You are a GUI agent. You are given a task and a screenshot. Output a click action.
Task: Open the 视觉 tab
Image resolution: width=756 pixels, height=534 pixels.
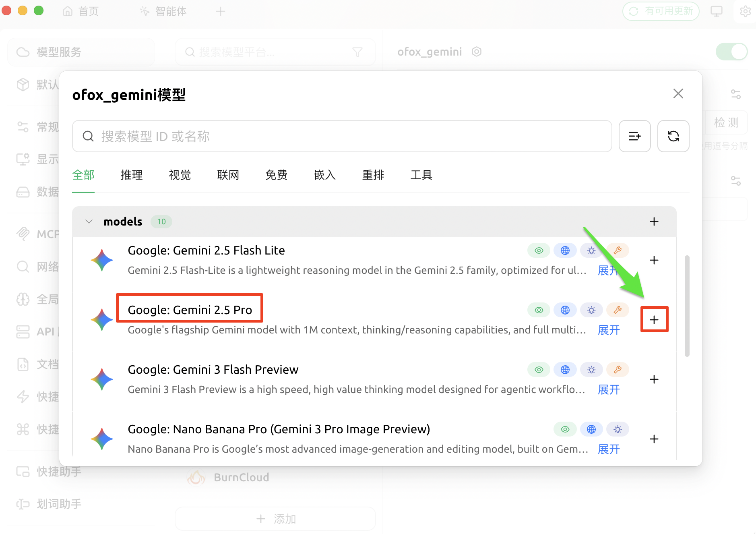pos(180,175)
